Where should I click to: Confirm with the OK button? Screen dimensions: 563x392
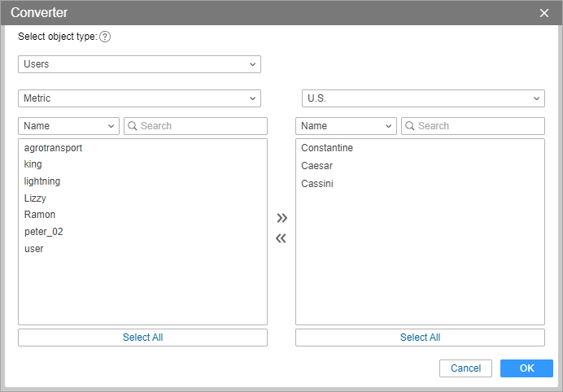point(526,368)
